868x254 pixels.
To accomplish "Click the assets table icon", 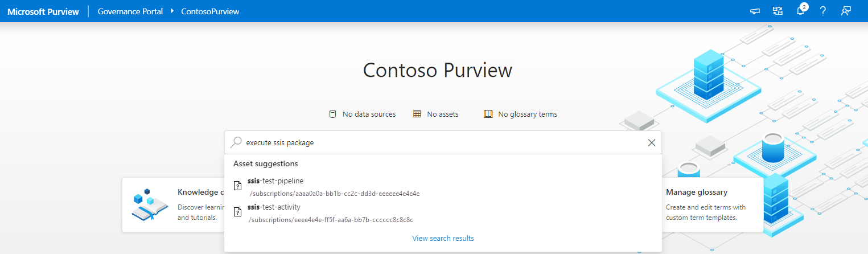I will tap(417, 114).
